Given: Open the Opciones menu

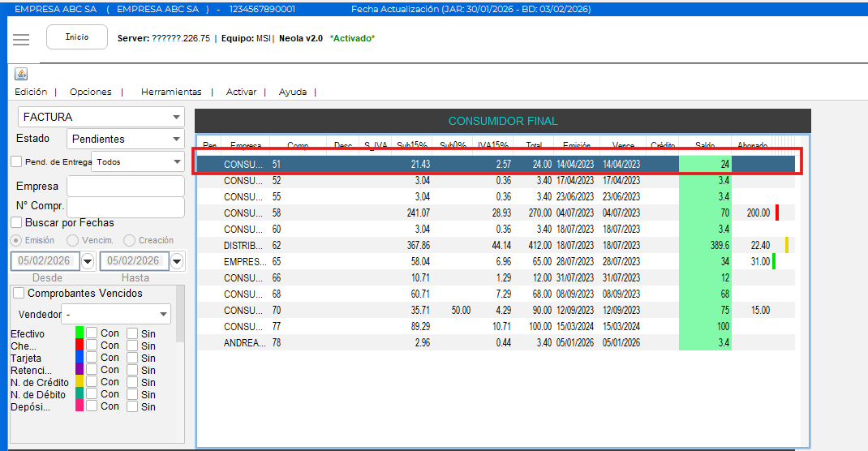Looking at the screenshot, I should (90, 92).
